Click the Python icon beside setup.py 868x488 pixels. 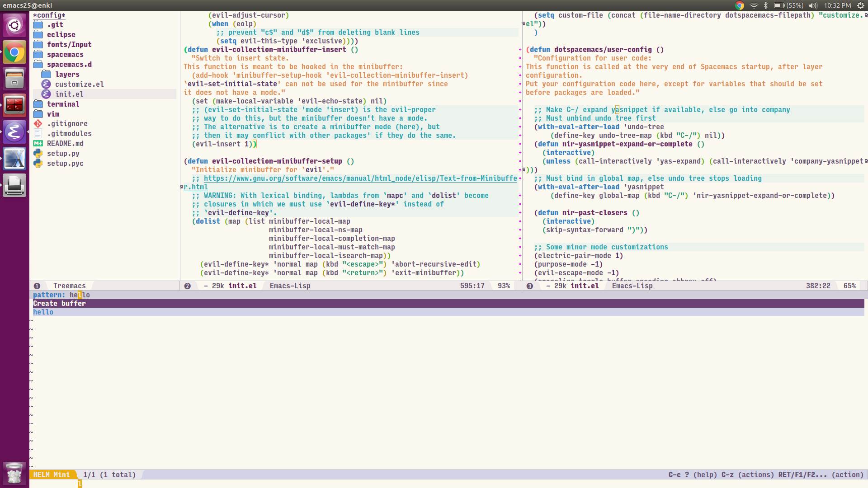[x=38, y=153]
